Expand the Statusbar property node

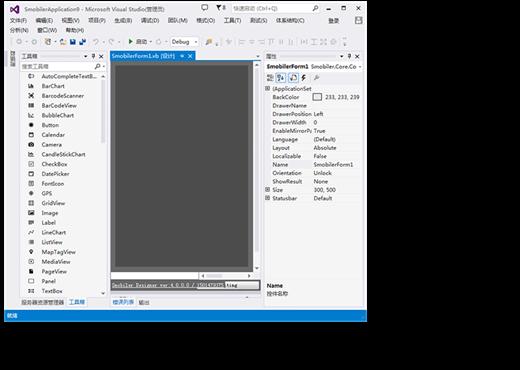tap(267, 198)
